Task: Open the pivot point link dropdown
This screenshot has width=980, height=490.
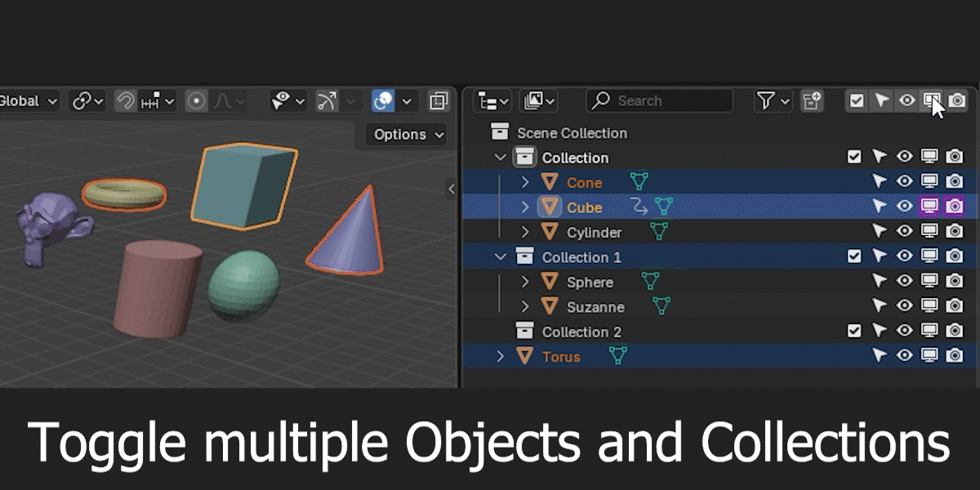Action: pos(87,101)
